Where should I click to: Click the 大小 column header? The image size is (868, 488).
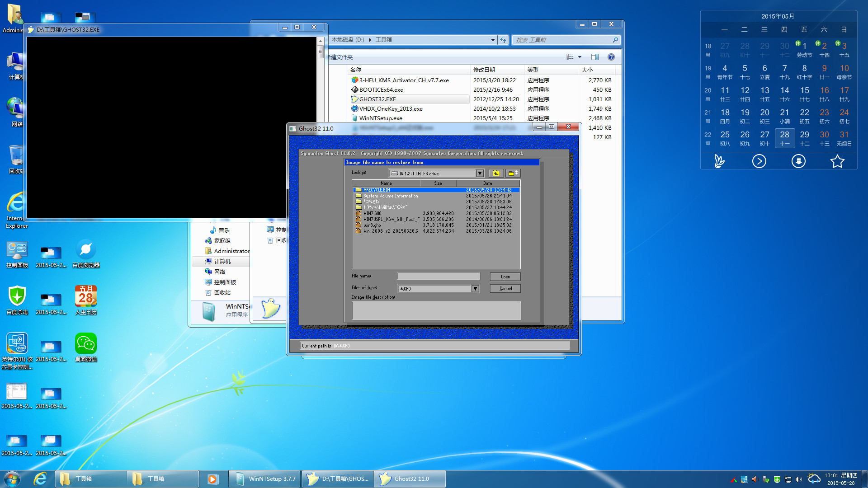point(597,70)
